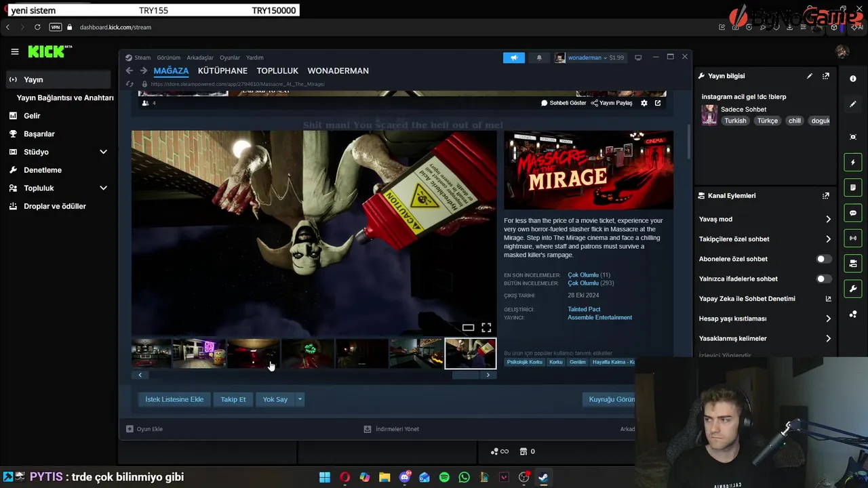Expand Hesap yaşı kısıtlaması options
This screenshot has width=868, height=488.
(828, 319)
